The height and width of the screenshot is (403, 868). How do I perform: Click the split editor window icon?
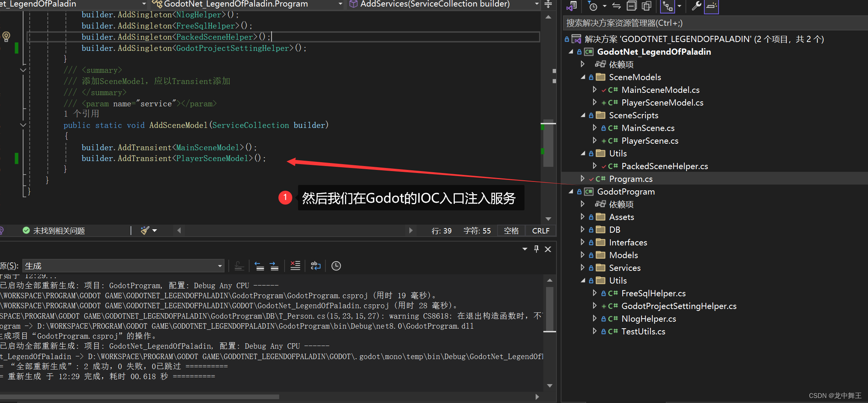tap(548, 4)
